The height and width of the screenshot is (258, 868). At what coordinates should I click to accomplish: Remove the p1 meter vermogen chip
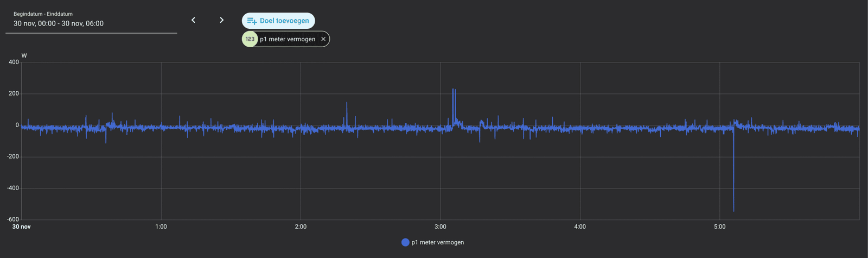click(323, 39)
